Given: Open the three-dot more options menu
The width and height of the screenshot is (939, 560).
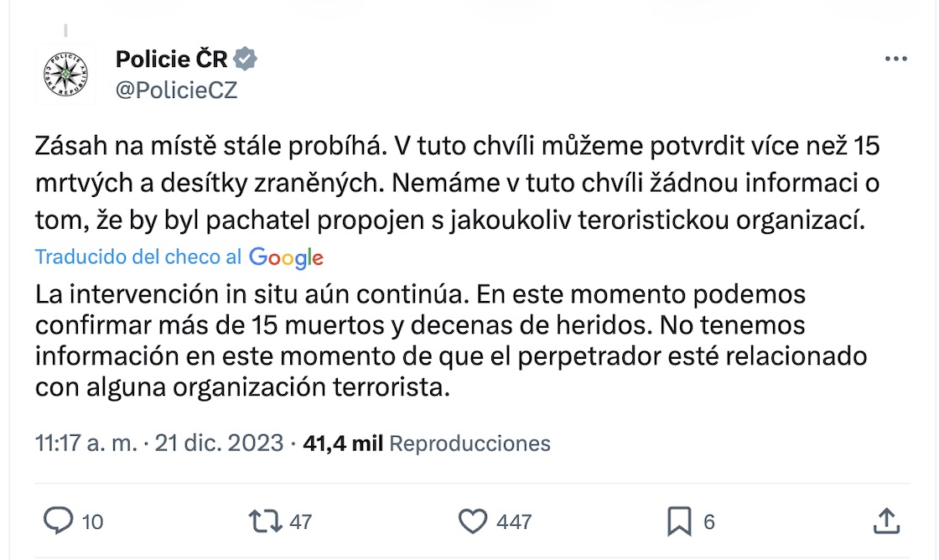Looking at the screenshot, I should click(896, 60).
